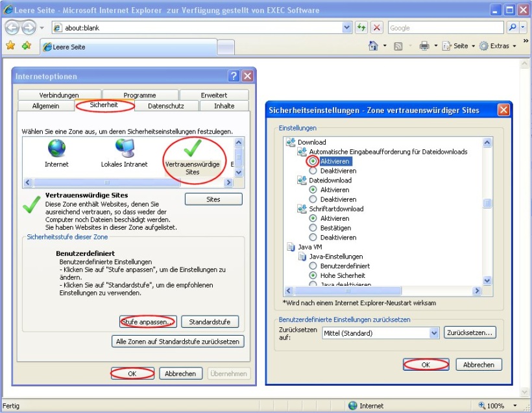The height and width of the screenshot is (413, 532).
Task: Select Aktivieren under Dateidownload
Action: (313, 190)
